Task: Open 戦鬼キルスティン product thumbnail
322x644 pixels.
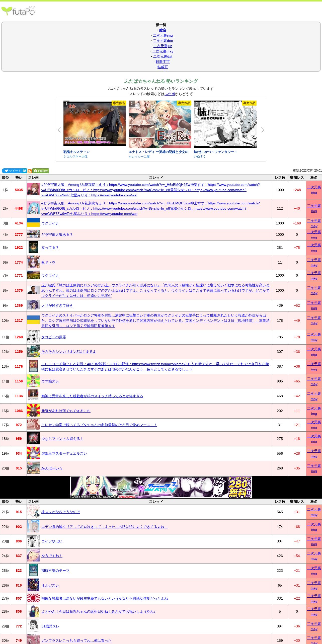Action: tap(95, 124)
